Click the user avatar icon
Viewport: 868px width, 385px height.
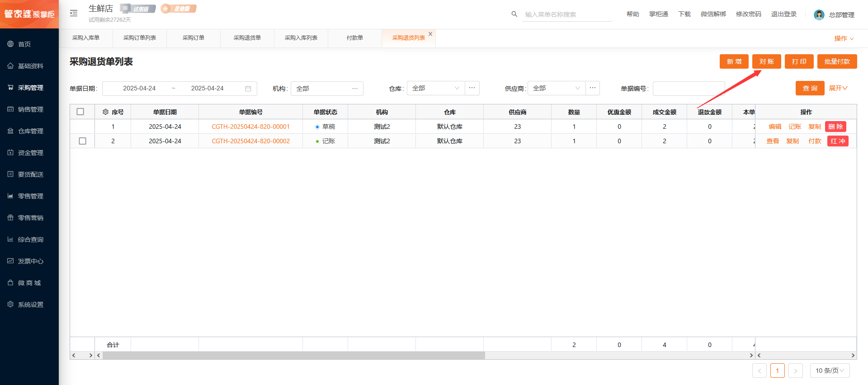[x=819, y=15]
